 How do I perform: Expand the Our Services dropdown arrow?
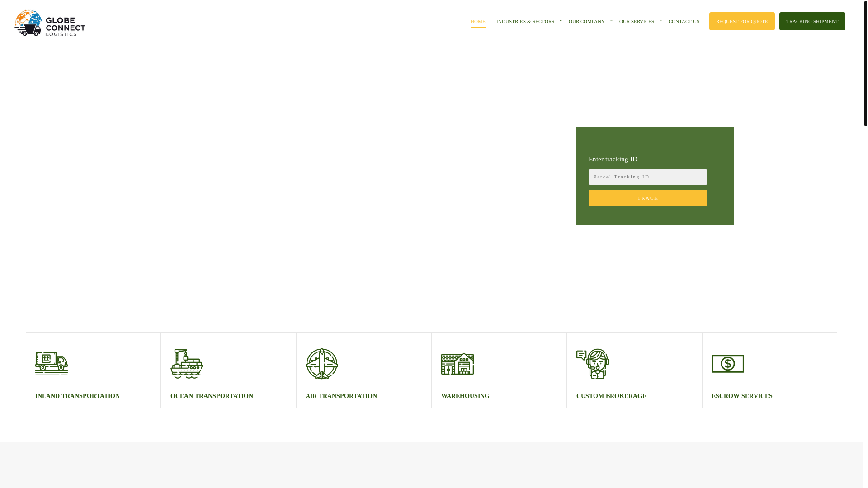[x=661, y=20]
